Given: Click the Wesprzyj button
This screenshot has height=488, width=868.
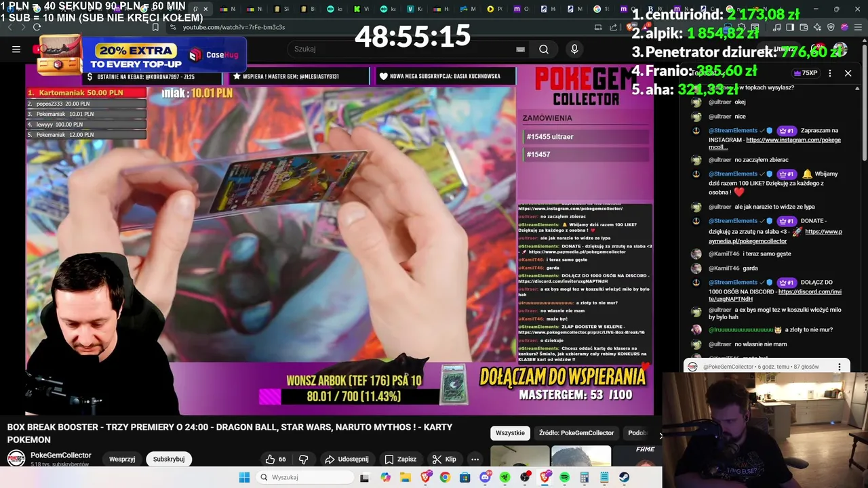Looking at the screenshot, I should 122,459.
